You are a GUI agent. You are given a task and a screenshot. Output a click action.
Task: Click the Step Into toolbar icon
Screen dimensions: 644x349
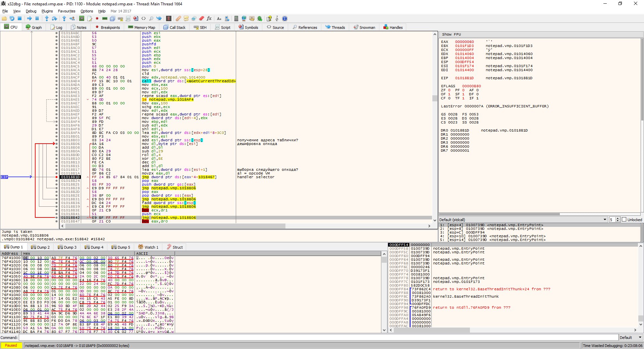click(47, 18)
